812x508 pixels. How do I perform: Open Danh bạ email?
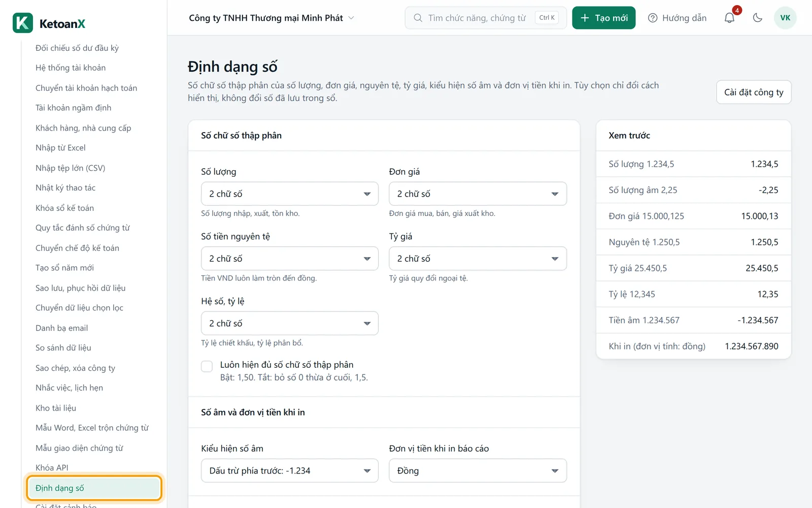(61, 328)
